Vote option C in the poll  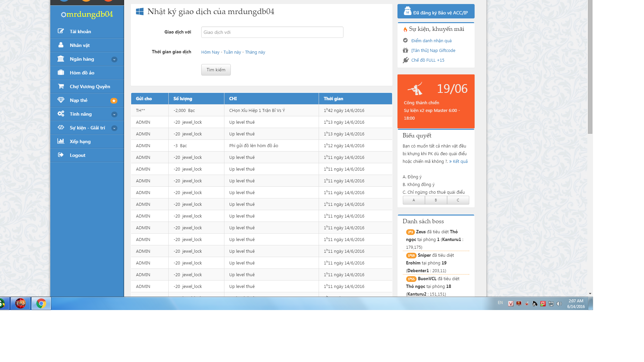click(458, 200)
